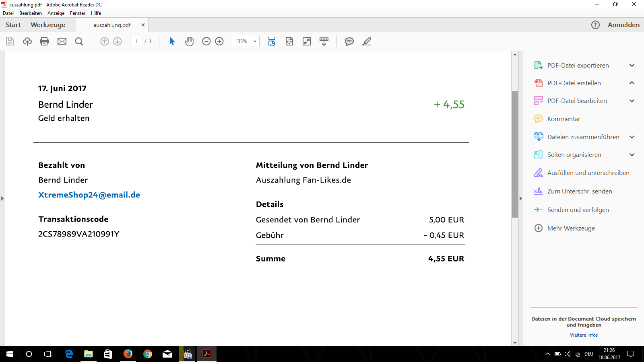
Task: Click the vertical document scrollbar thumb
Action: tap(515, 154)
